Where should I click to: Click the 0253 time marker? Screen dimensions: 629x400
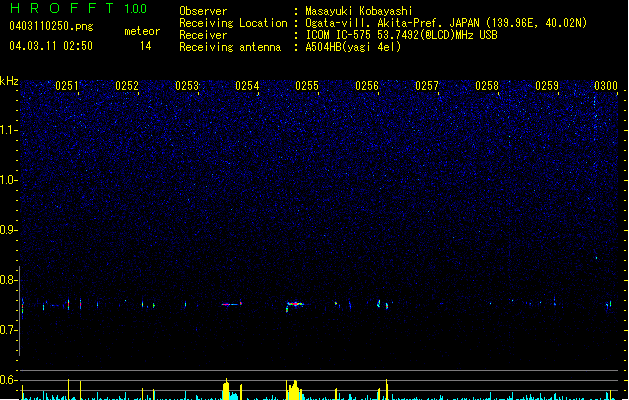pos(187,86)
